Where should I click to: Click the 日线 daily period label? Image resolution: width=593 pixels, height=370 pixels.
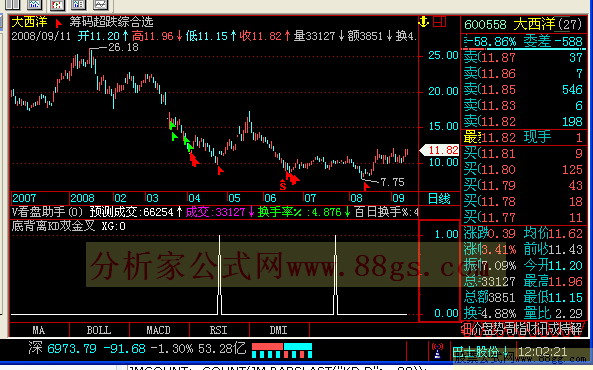439,198
